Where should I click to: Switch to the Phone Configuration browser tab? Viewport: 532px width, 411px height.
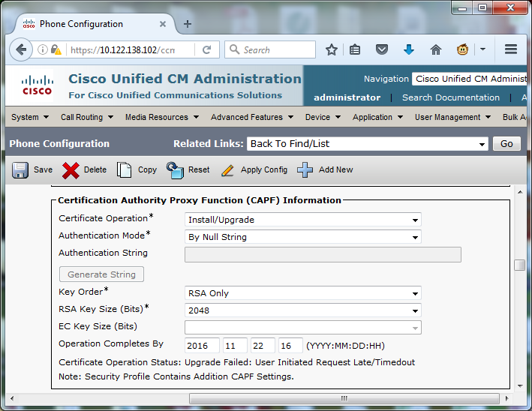(92, 24)
